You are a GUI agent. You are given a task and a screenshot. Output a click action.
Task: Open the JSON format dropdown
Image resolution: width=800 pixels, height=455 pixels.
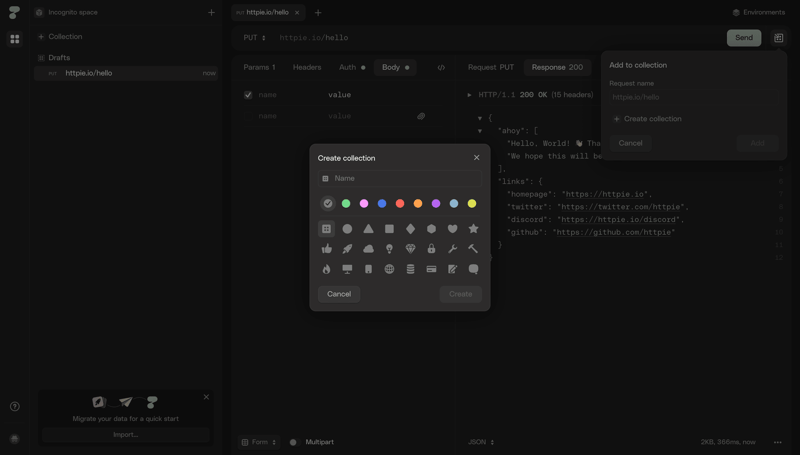(x=481, y=442)
